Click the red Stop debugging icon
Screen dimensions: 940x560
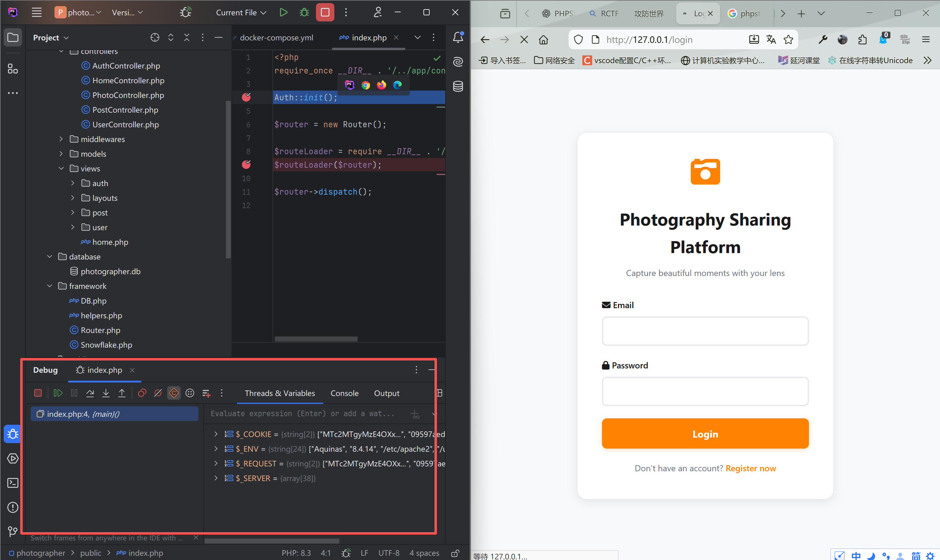38,393
